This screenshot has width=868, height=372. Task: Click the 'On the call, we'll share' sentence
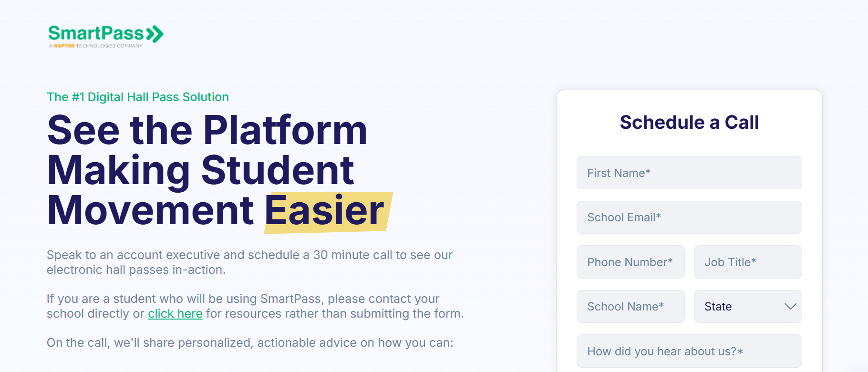(249, 342)
